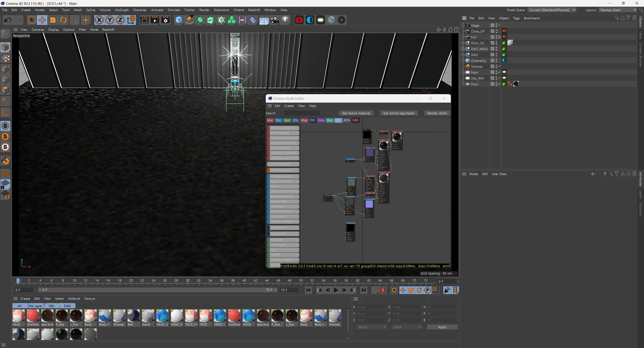Click the Render to Picture Viewer icon
The width and height of the screenshot is (644, 348).
click(155, 20)
